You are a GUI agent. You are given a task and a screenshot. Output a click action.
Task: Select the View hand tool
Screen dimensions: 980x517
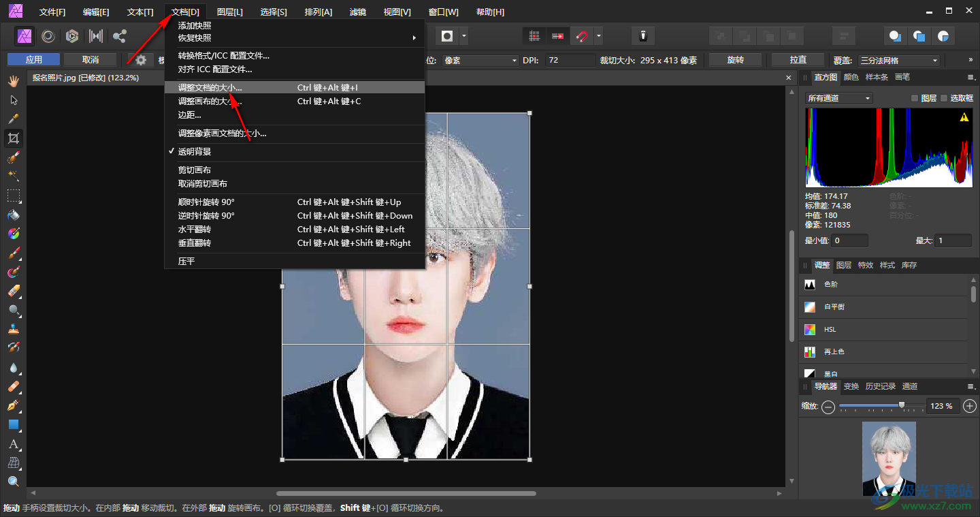tap(13, 81)
